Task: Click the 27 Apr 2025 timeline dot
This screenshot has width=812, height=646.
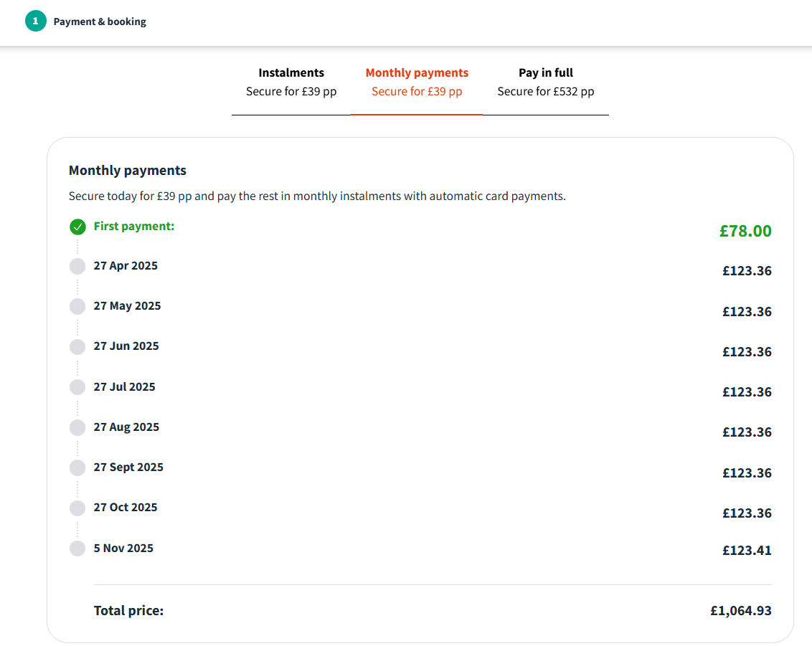Action: pos(77,267)
